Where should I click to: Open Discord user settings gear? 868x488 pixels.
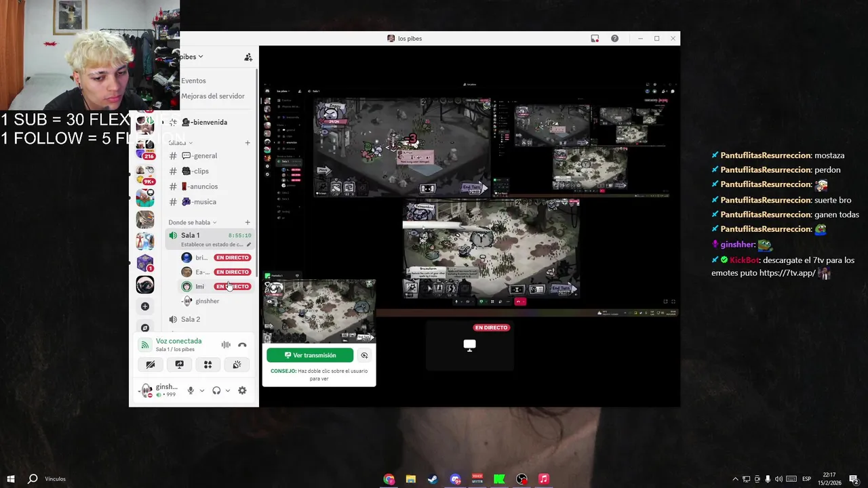pyautogui.click(x=242, y=390)
